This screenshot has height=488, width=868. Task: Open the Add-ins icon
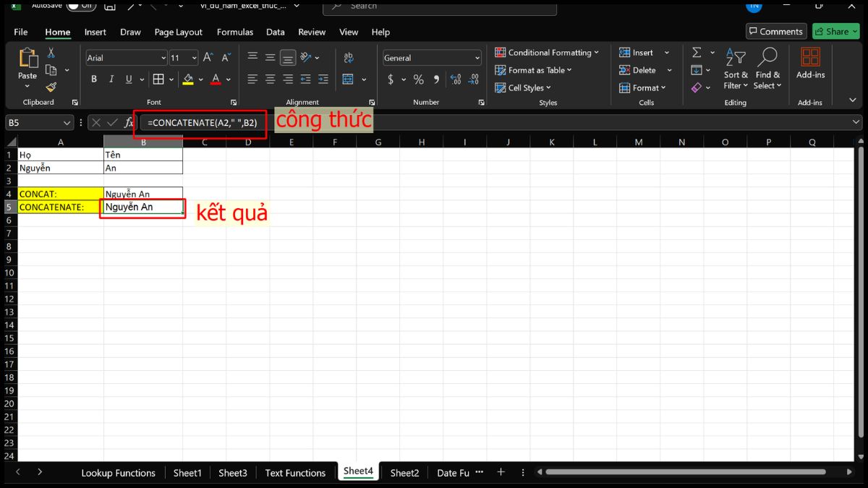(810, 63)
